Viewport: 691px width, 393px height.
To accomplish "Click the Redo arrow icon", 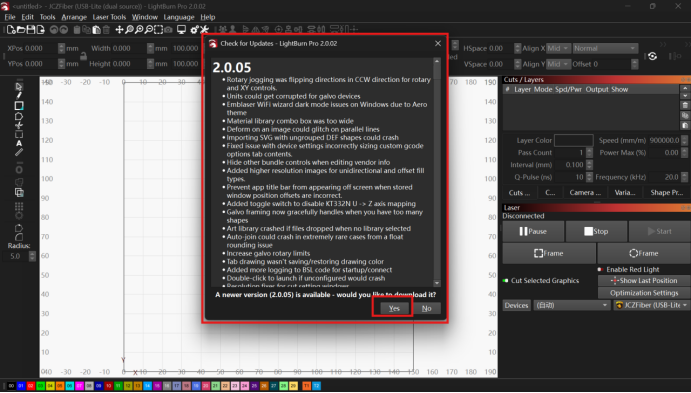I will [x=64, y=30].
